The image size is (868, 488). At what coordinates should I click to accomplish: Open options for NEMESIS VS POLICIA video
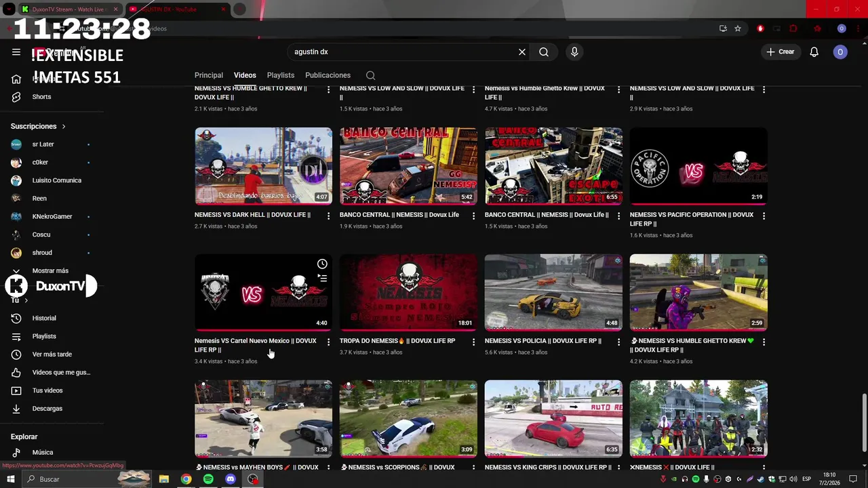(x=618, y=342)
